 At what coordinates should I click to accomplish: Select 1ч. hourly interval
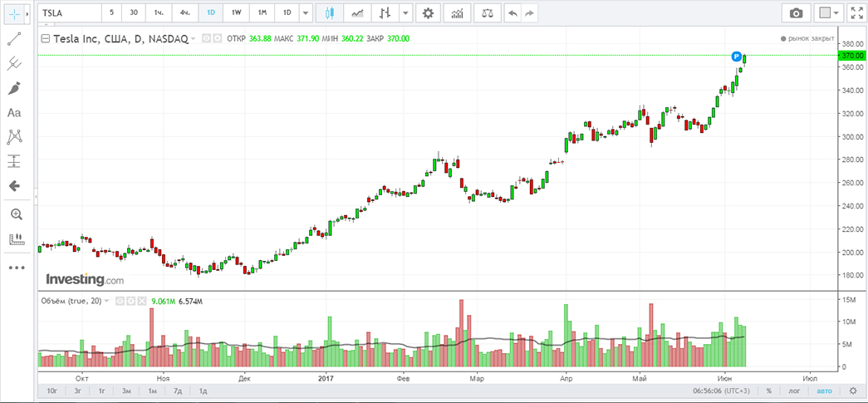[159, 12]
